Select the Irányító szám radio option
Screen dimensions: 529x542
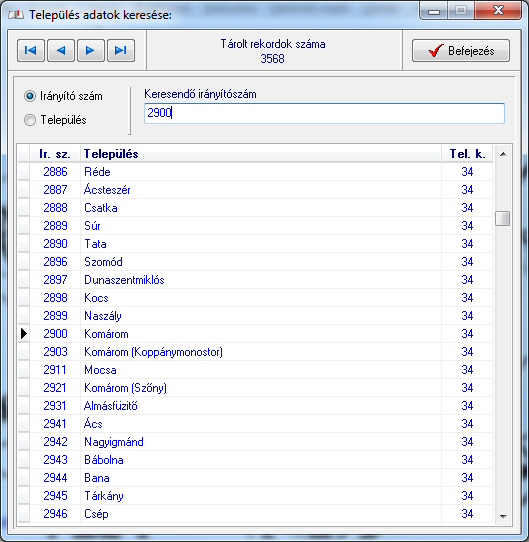(x=30, y=96)
